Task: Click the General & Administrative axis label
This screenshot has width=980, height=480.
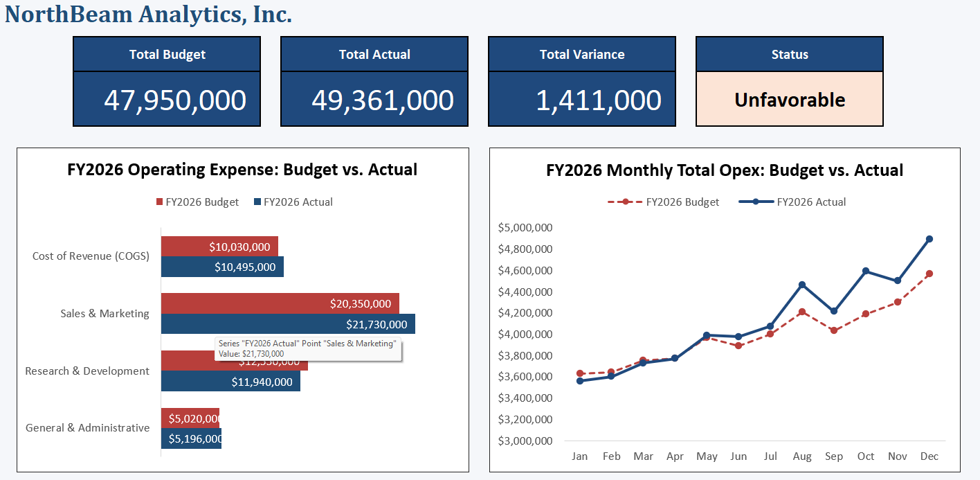Action: pos(87,427)
